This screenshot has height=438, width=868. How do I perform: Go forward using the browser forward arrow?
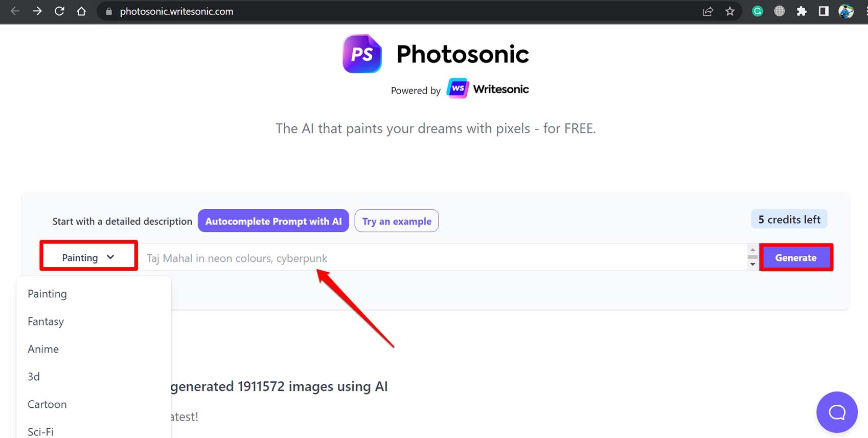click(37, 11)
